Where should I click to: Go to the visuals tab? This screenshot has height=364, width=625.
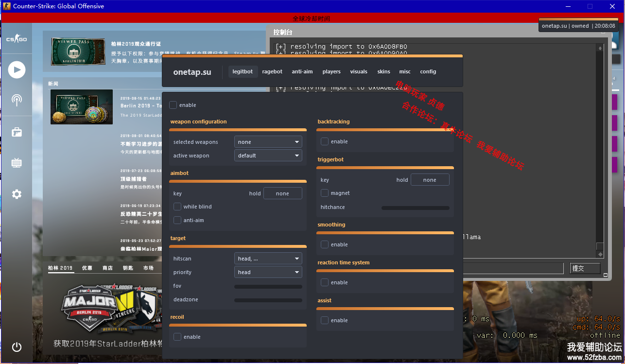[359, 71]
